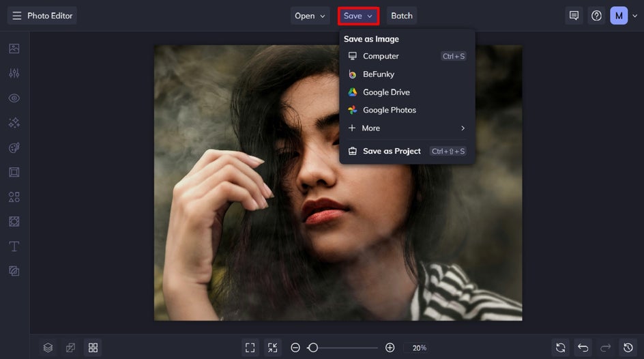Save image to BeFunky
Viewport: 644px width, 359px height.
pos(407,74)
